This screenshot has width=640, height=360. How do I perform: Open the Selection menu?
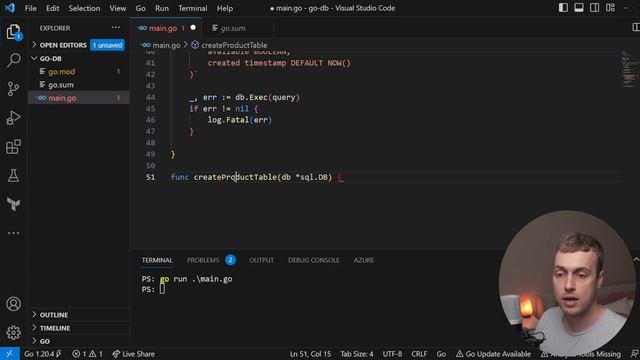(x=84, y=8)
